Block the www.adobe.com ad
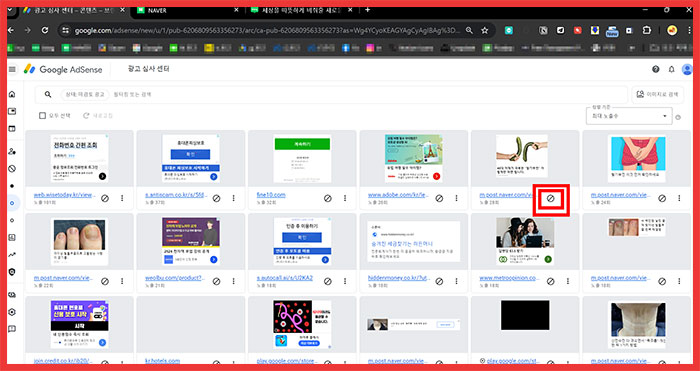This screenshot has height=371, width=700. (x=439, y=198)
